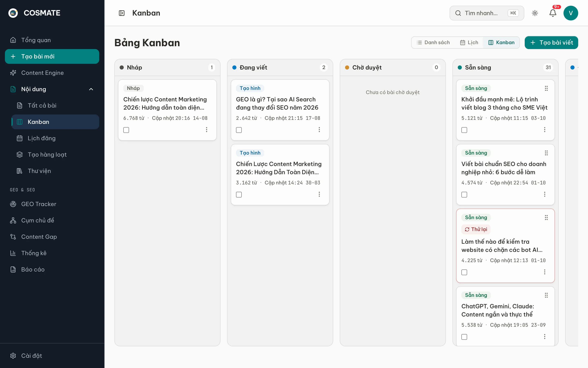
Task: Select the Kanban view tab
Action: pos(501,43)
